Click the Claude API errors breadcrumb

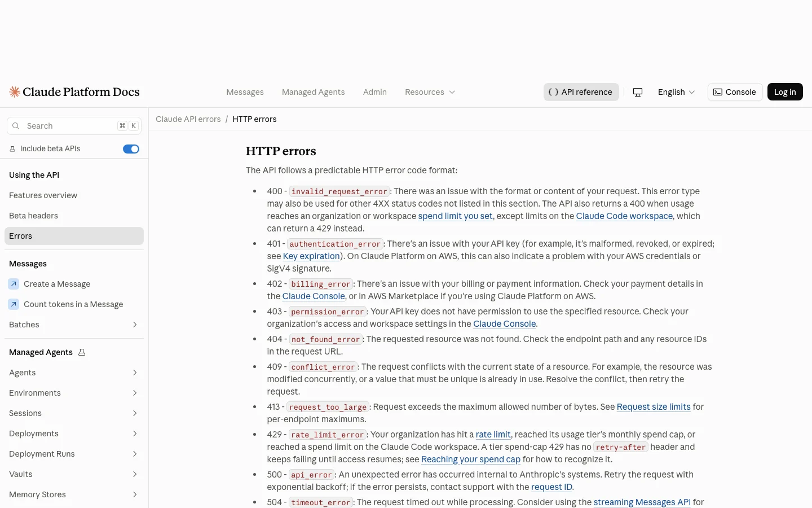click(x=188, y=119)
